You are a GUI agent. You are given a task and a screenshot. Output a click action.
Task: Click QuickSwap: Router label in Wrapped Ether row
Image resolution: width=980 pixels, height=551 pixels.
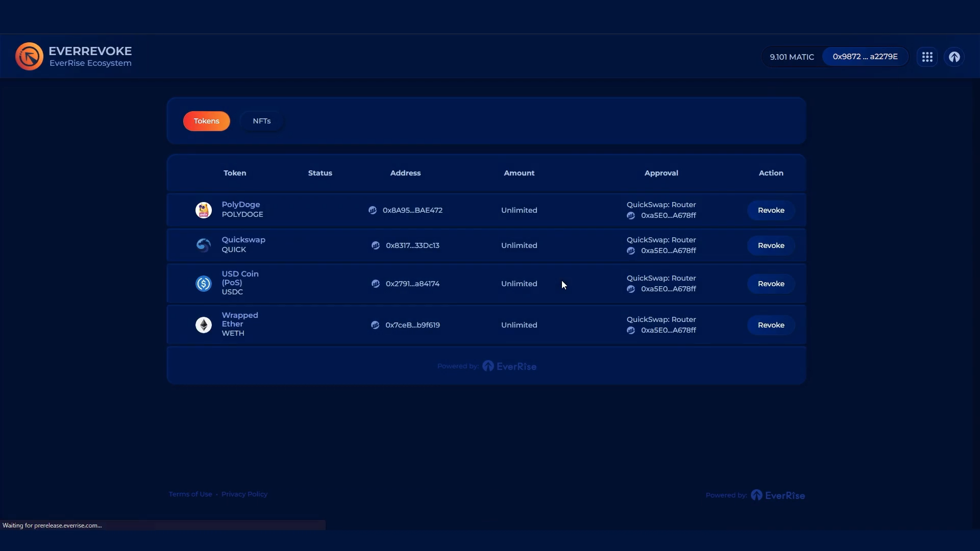[661, 320]
